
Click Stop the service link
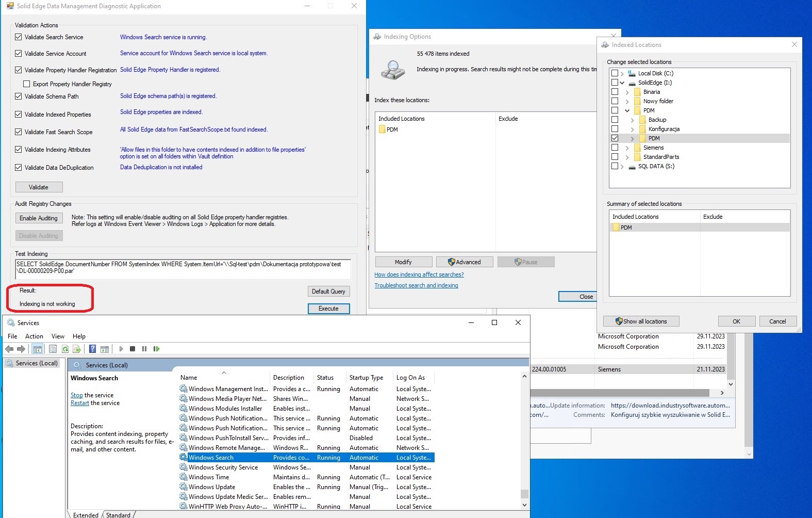click(76, 395)
